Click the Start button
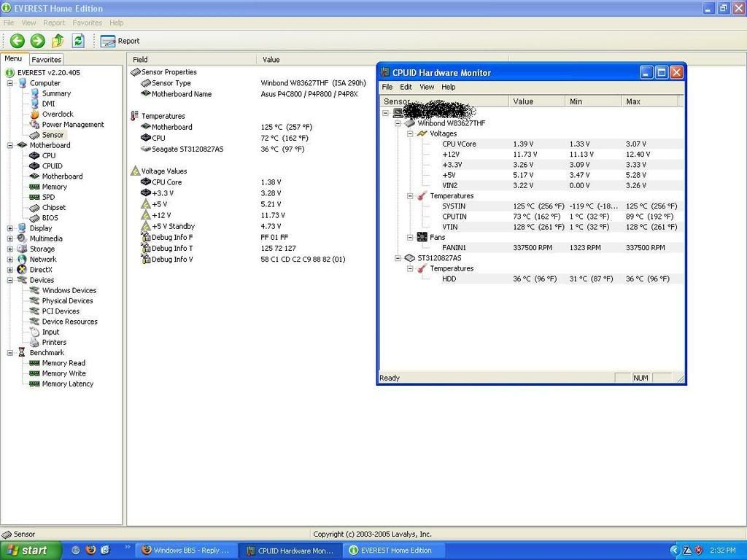This screenshot has height=560, width=747. (x=30, y=551)
